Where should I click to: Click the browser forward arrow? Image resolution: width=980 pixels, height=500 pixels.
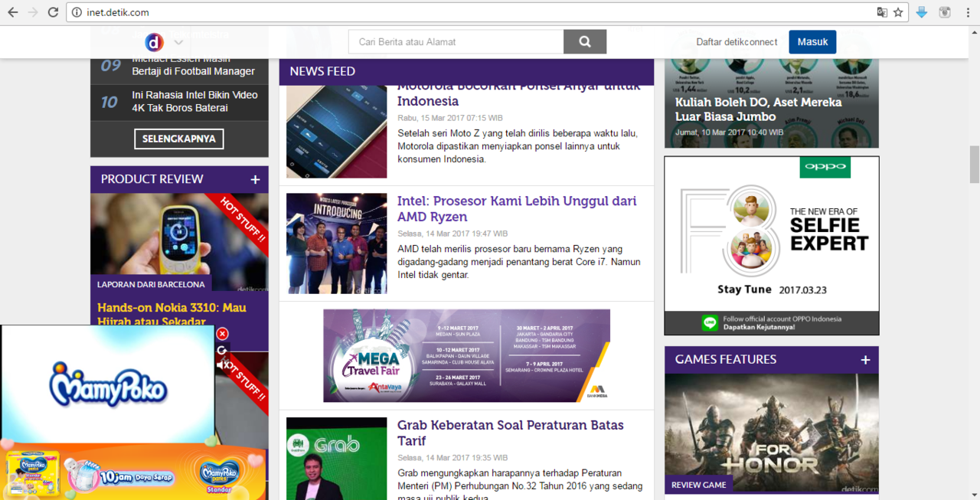(33, 12)
